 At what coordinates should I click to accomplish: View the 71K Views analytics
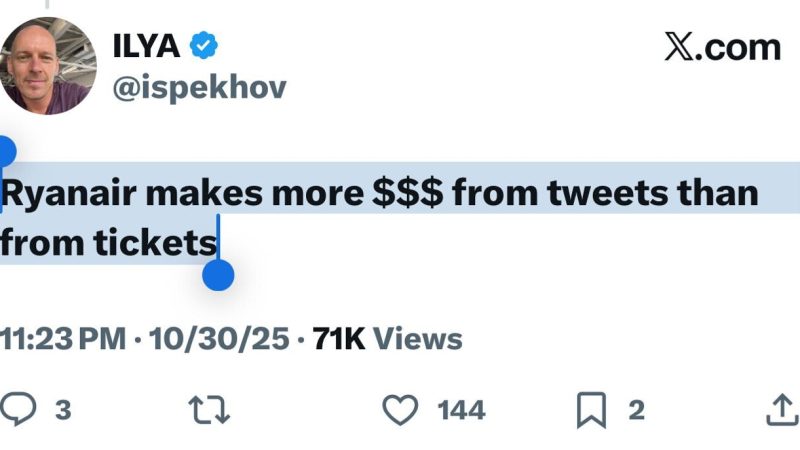pos(388,339)
